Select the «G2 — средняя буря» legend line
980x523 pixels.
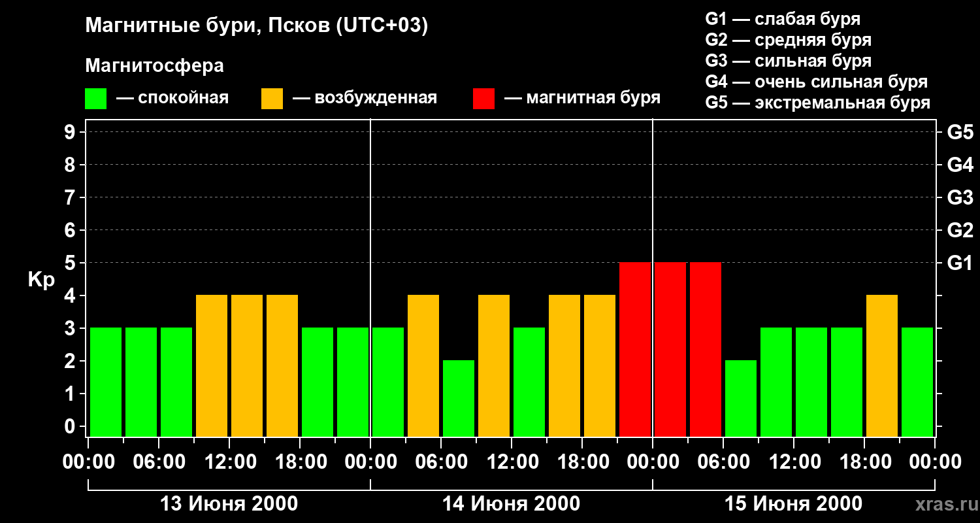789,40
